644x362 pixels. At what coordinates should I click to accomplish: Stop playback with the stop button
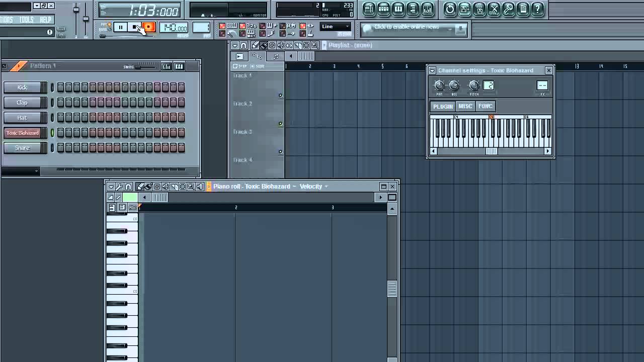134,28
